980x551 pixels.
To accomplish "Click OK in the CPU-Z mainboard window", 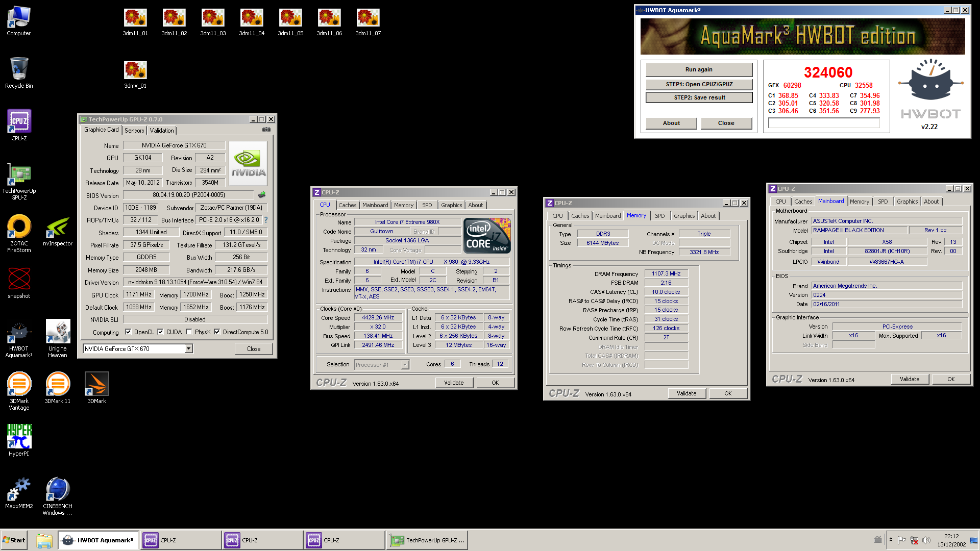I will [x=951, y=379].
